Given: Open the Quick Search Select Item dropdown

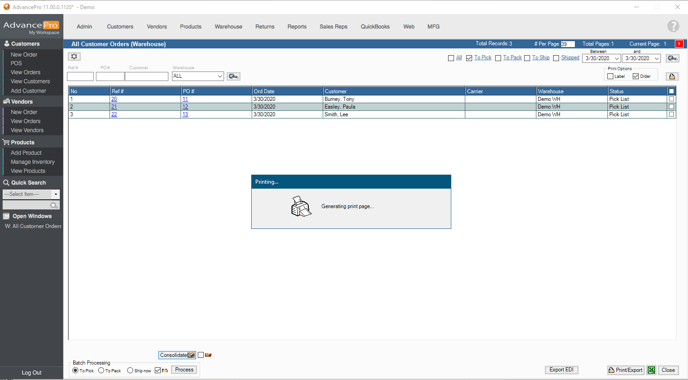Looking at the screenshot, I should [31, 194].
